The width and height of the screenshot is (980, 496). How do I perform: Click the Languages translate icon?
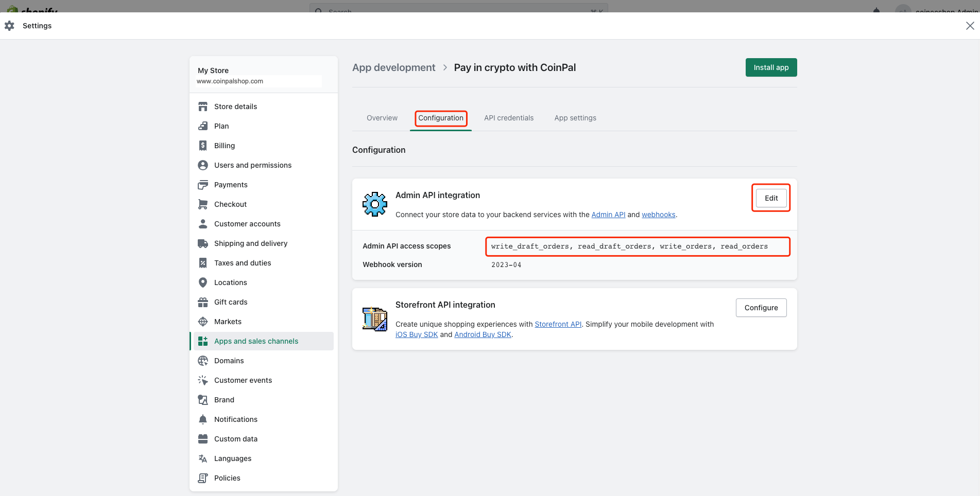click(203, 458)
